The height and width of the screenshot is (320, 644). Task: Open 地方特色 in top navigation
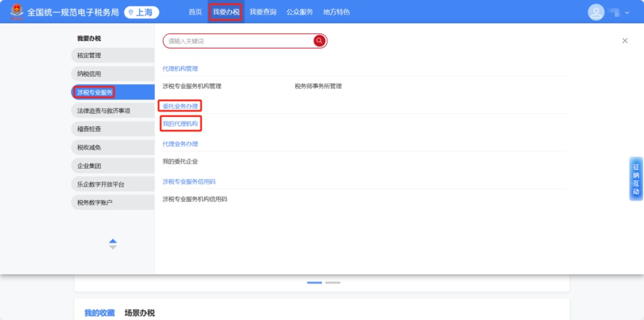336,12
